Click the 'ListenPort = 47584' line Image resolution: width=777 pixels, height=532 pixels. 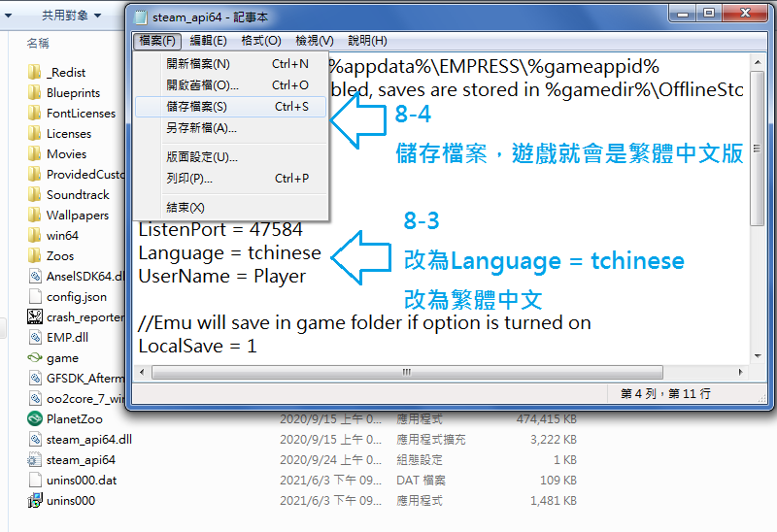[220, 229]
